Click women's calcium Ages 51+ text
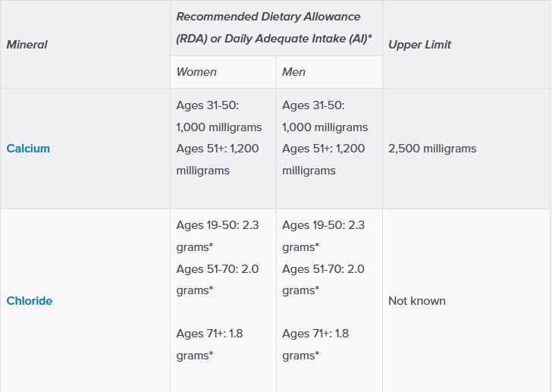Image resolution: width=552 pixels, height=392 pixels. [x=218, y=159]
